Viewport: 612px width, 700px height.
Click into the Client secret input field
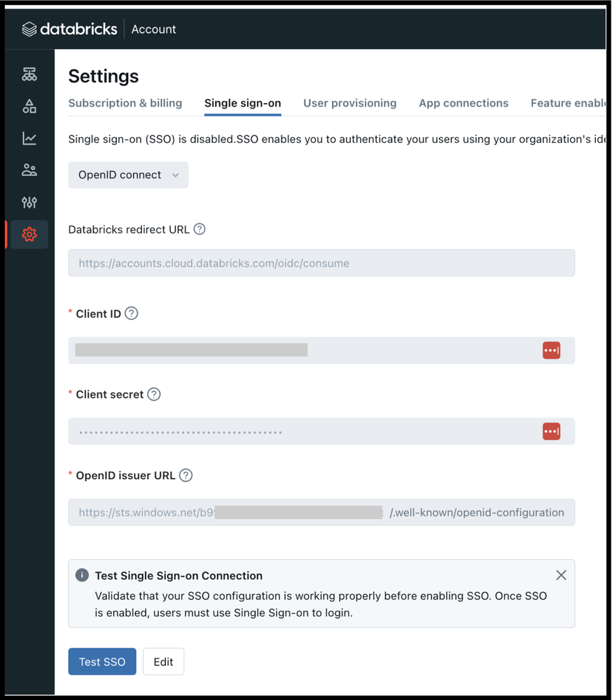(x=321, y=431)
